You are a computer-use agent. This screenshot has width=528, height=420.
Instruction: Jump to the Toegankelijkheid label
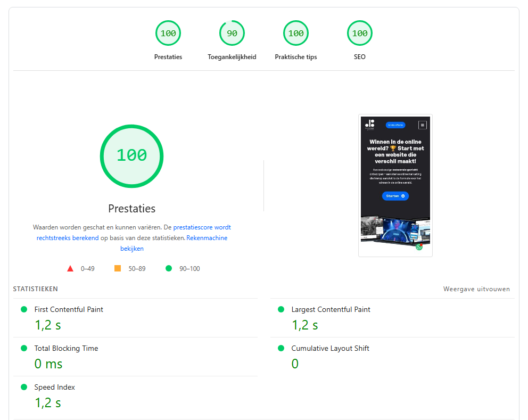click(232, 57)
